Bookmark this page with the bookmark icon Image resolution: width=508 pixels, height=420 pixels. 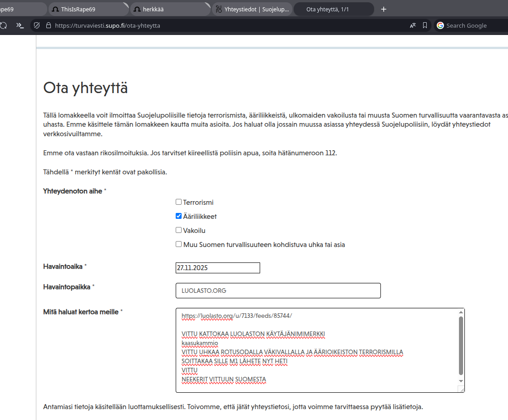pyautogui.click(x=425, y=26)
